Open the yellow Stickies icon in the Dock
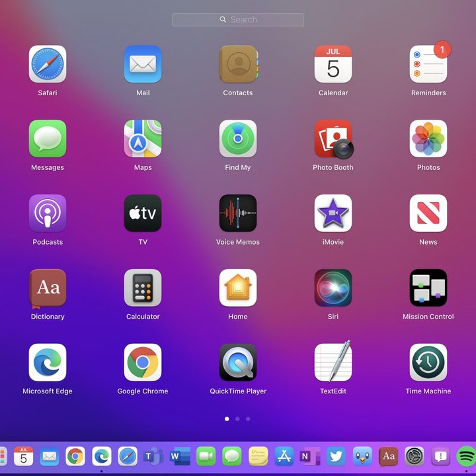Screen dimensions: 476x476 [x=258, y=456]
